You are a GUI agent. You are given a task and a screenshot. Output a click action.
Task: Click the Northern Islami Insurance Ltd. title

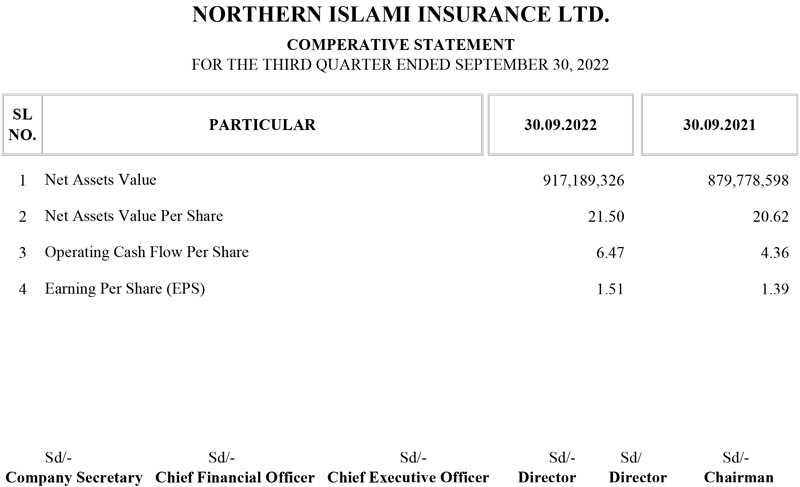400,17
